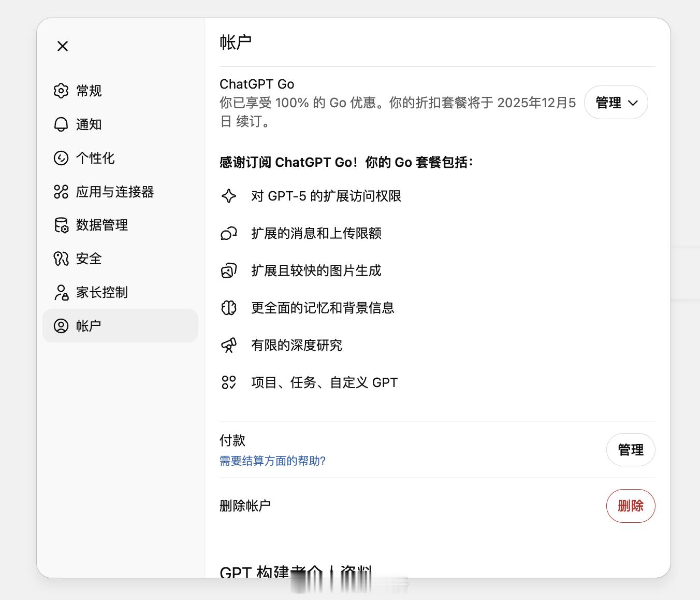This screenshot has width=700, height=600.
Task: Click the 删除帐户 label
Action: (x=245, y=506)
